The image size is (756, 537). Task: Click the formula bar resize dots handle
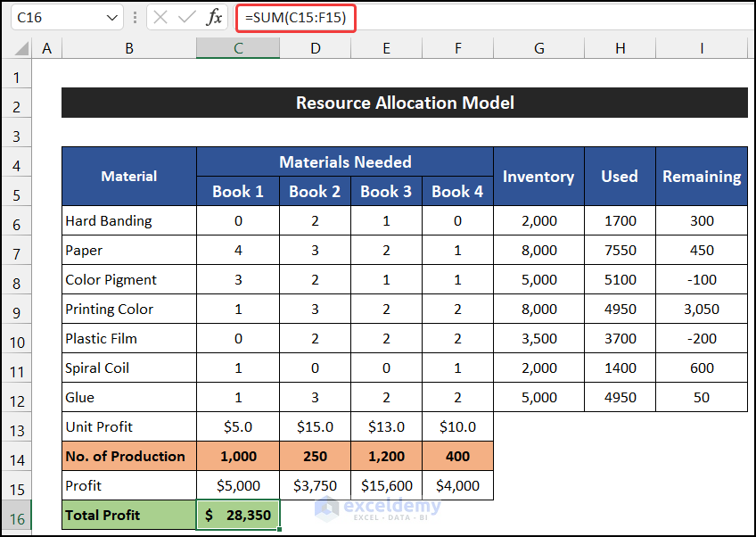click(136, 18)
